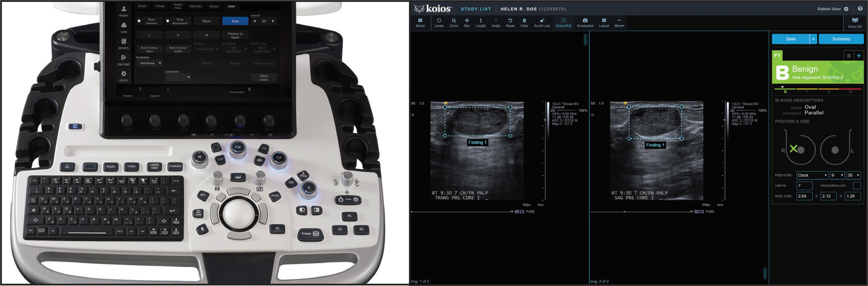
Task: Open the Stiff. V Ratio(Circle) dropdown
Action: click(x=264, y=49)
